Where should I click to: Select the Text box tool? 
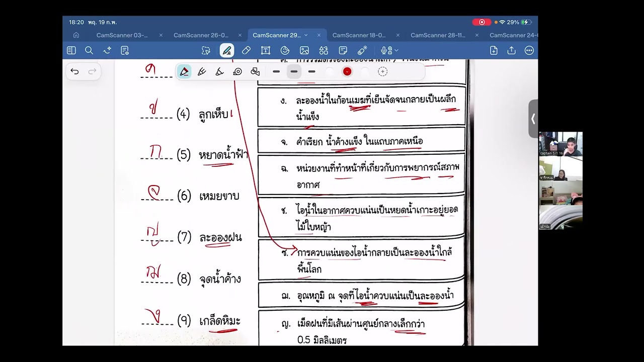click(x=266, y=50)
